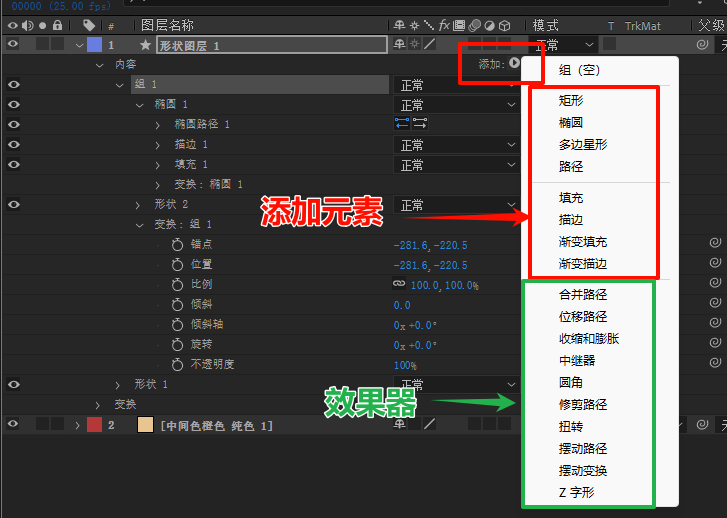The width and height of the screenshot is (727, 518).
Task: Collapse the 变换: 组 1 section
Action: [x=140, y=225]
